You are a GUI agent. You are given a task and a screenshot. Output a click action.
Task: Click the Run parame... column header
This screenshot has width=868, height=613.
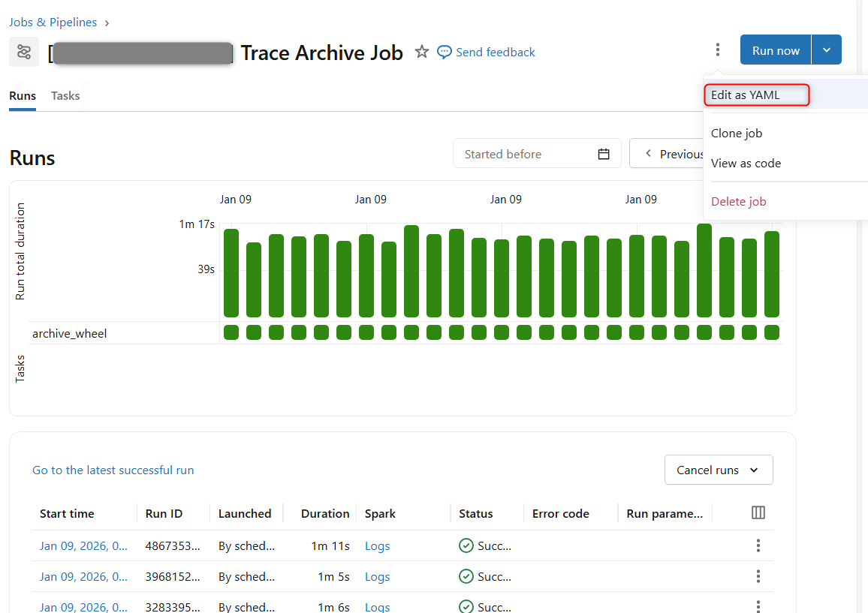tap(665, 513)
